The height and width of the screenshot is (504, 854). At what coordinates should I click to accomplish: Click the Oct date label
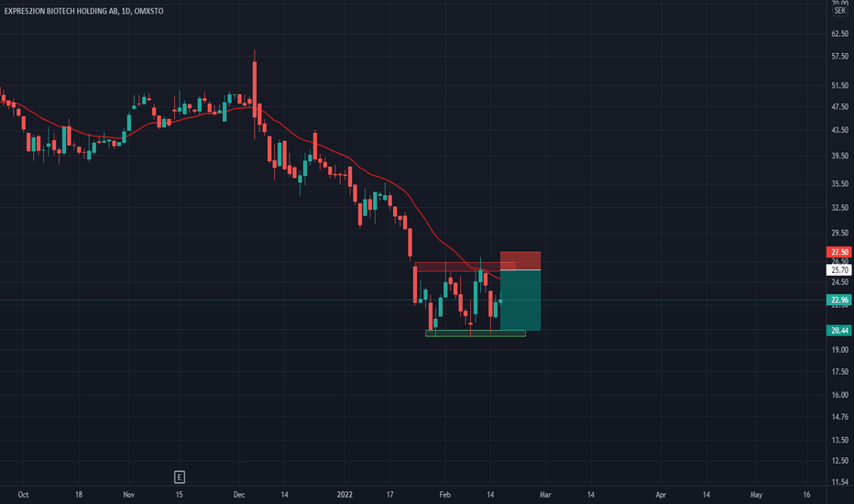[x=23, y=495]
